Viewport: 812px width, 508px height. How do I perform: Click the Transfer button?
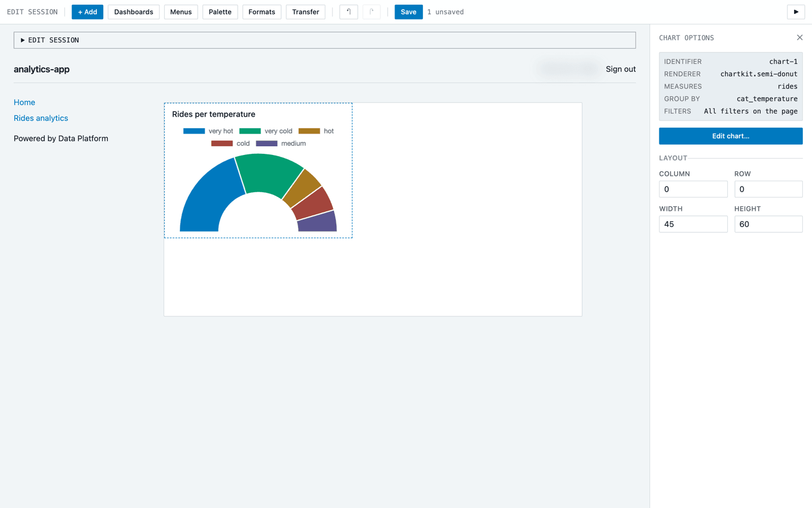click(x=306, y=12)
